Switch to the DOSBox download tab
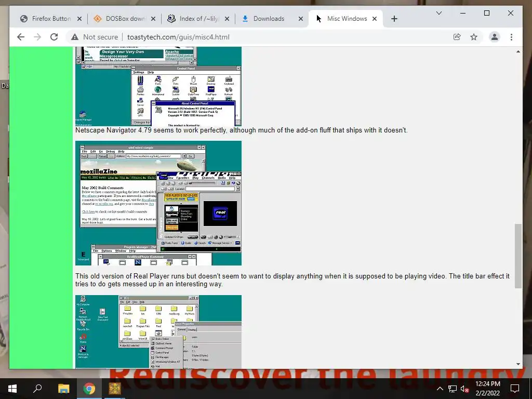 click(x=124, y=19)
